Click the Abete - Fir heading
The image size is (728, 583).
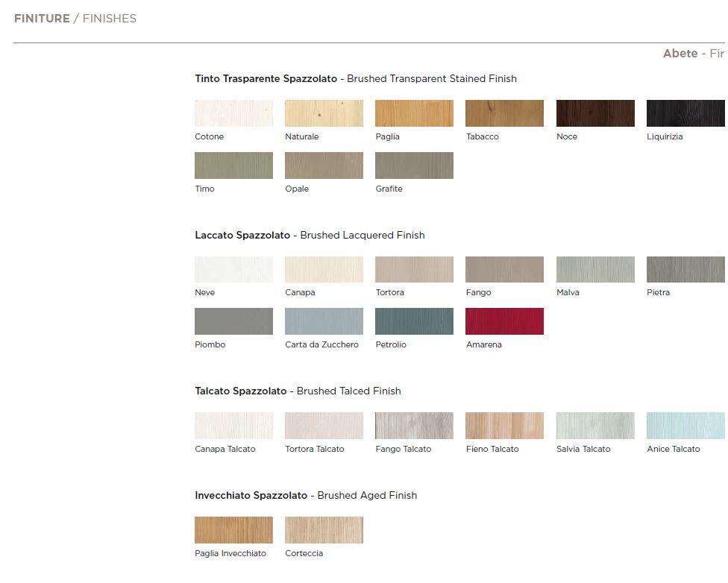point(694,54)
